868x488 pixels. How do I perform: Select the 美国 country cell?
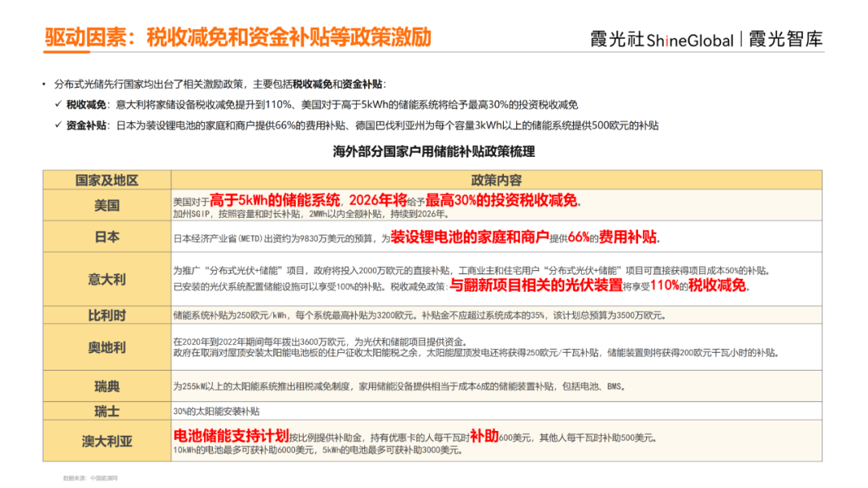pyautogui.click(x=107, y=206)
